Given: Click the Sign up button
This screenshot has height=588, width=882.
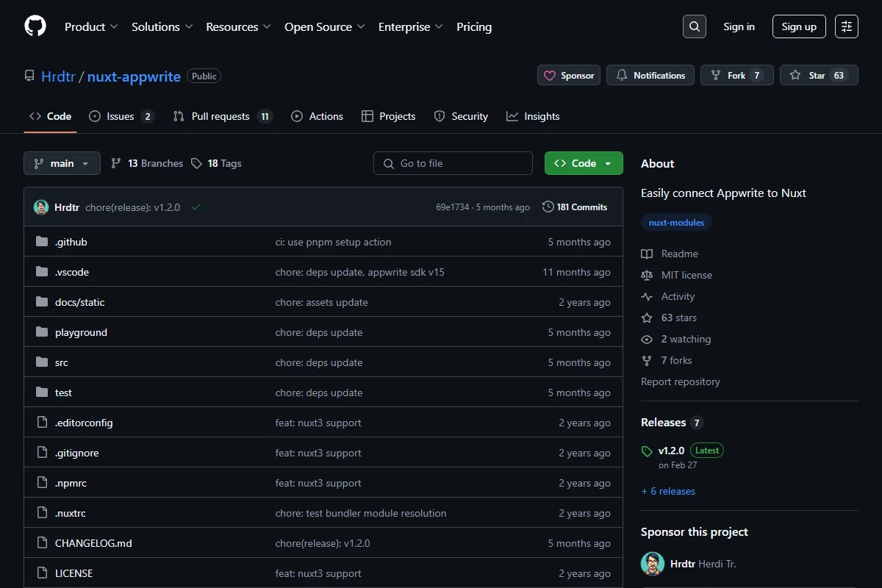Looking at the screenshot, I should pyautogui.click(x=799, y=26).
